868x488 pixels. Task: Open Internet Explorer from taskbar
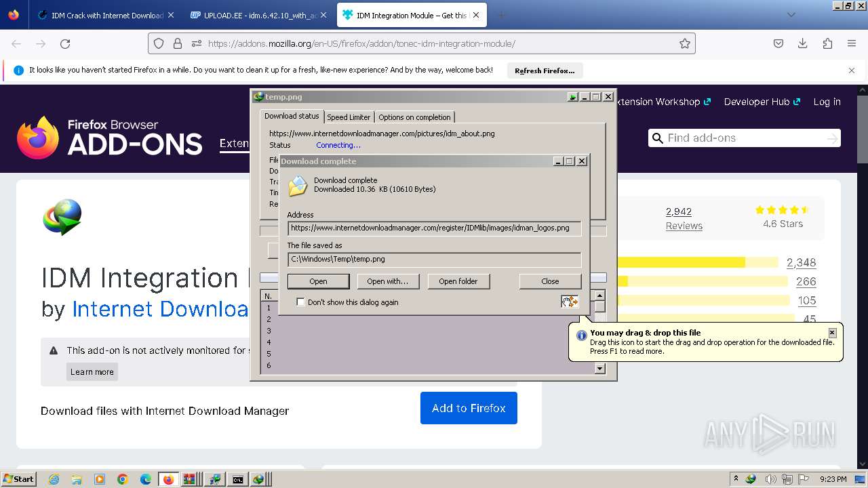tap(54, 479)
